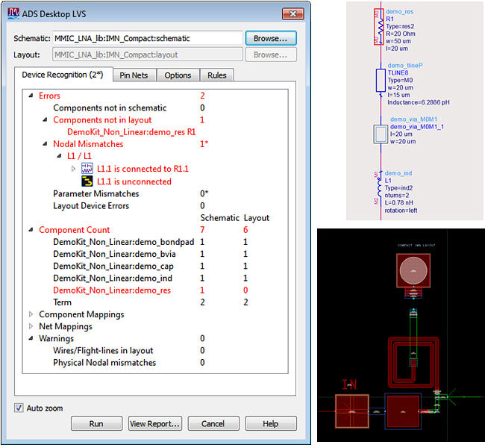Collapse the L1 / L1 mismatch node

coord(60,156)
